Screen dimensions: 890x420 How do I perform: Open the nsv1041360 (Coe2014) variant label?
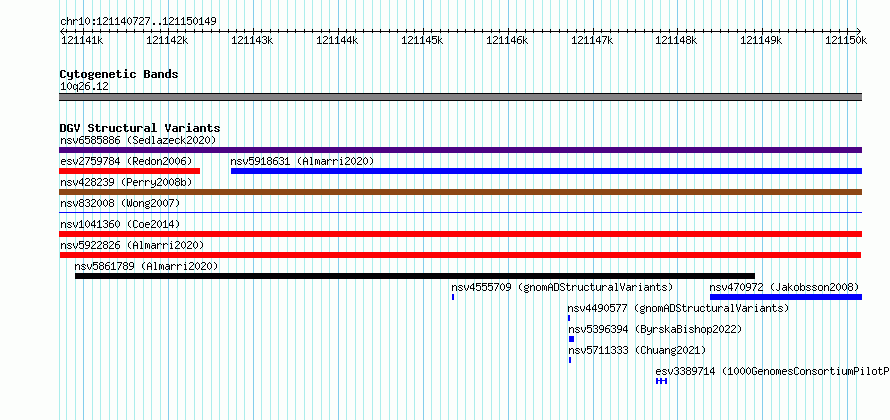point(122,224)
